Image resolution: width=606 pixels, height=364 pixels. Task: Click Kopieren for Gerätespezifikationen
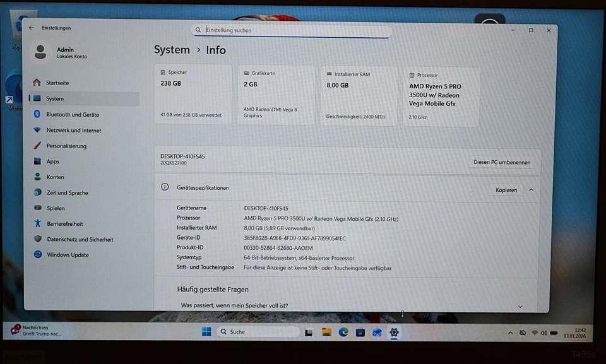click(x=506, y=190)
